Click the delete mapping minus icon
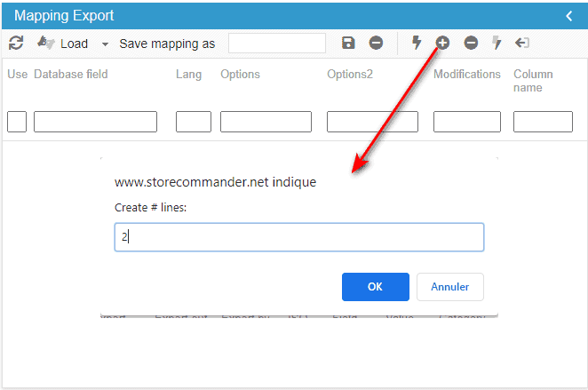Viewport: 588px width, 390px height. [376, 43]
